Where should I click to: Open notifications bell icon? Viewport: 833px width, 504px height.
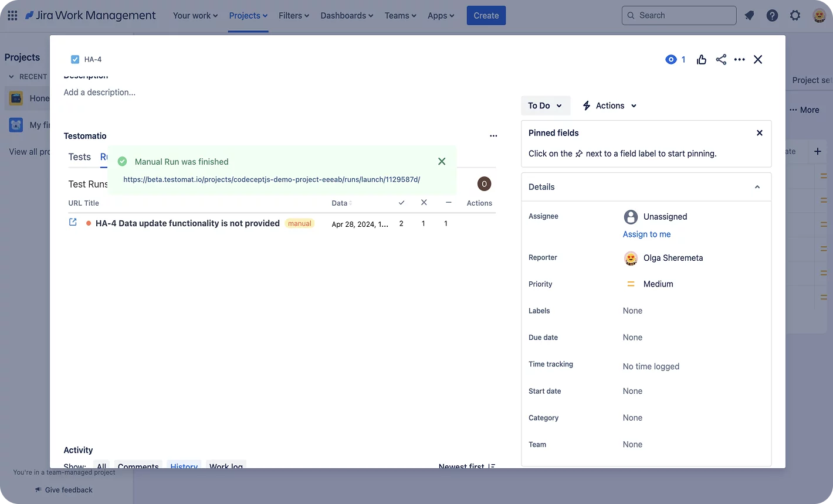point(749,16)
